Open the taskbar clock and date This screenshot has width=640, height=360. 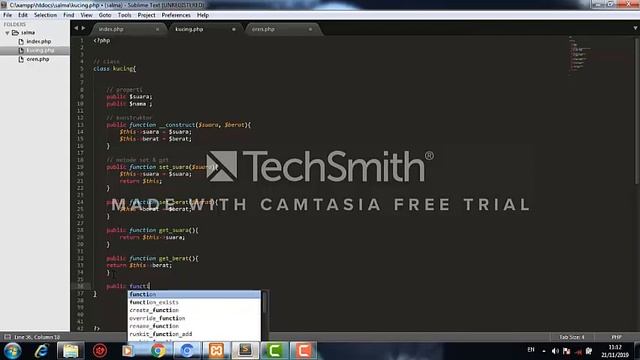pyautogui.click(x=615, y=351)
